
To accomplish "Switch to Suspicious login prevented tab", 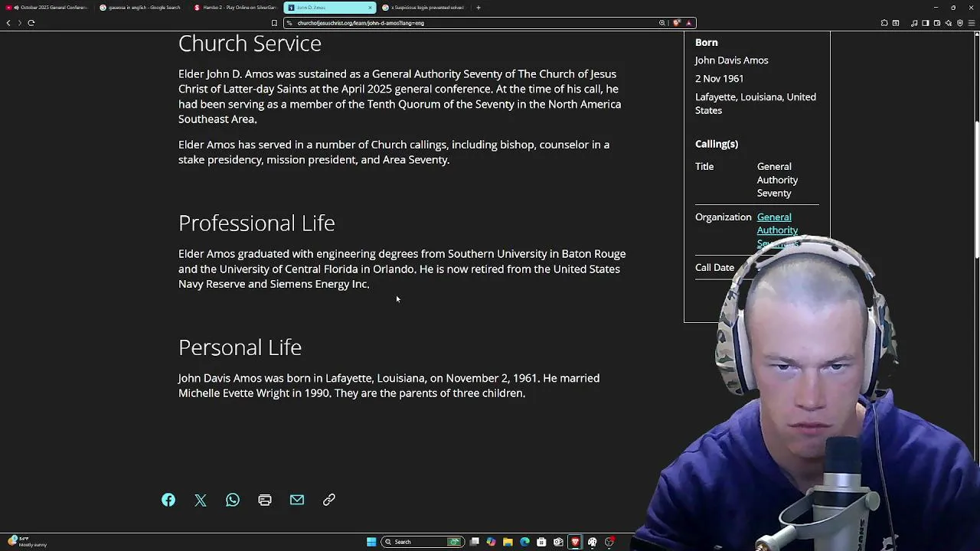I will coord(423,8).
